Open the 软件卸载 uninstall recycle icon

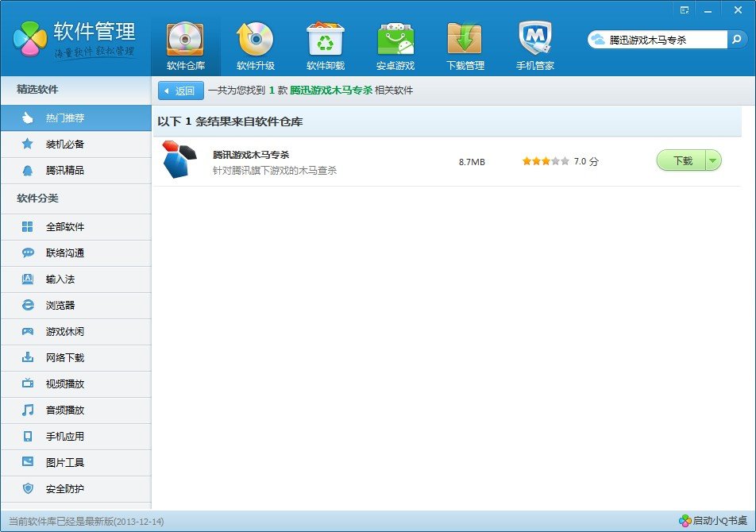click(x=325, y=40)
